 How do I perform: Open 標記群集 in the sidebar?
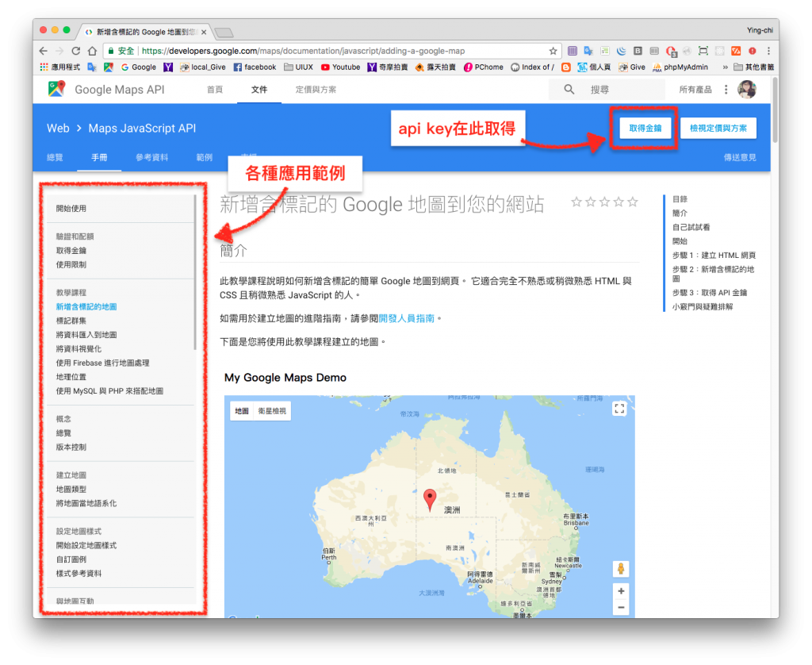[x=71, y=321]
